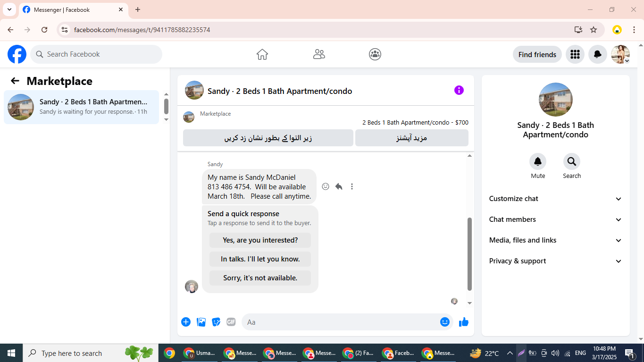Screen dimensions: 644x362
Task: Go to the Facebook Home icon
Action: (262, 54)
